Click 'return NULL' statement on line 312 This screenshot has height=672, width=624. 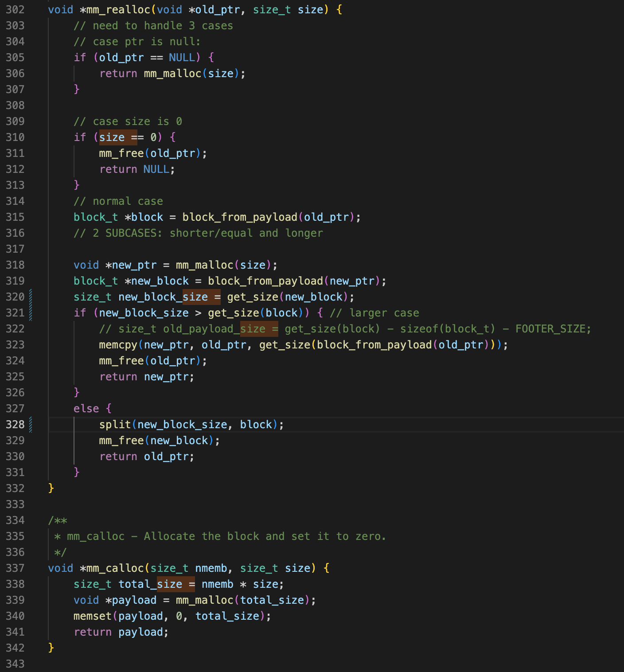137,169
